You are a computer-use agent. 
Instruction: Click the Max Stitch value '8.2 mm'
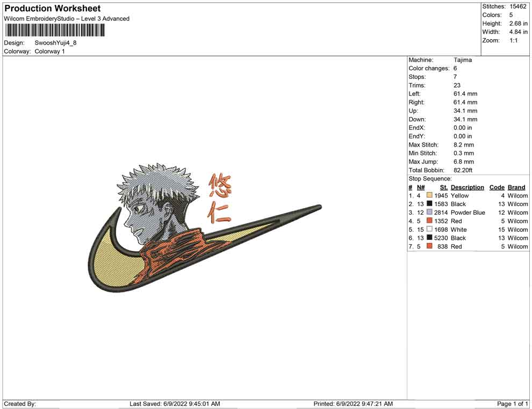pyautogui.click(x=463, y=145)
